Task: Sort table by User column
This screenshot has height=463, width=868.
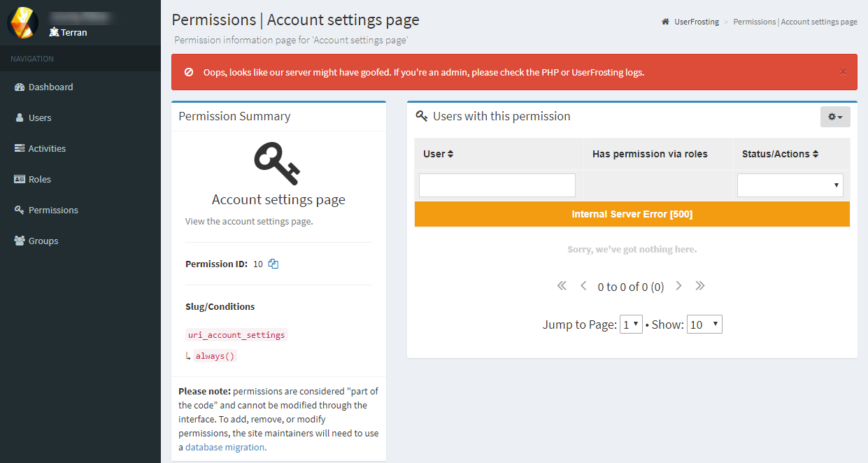Action: click(439, 154)
